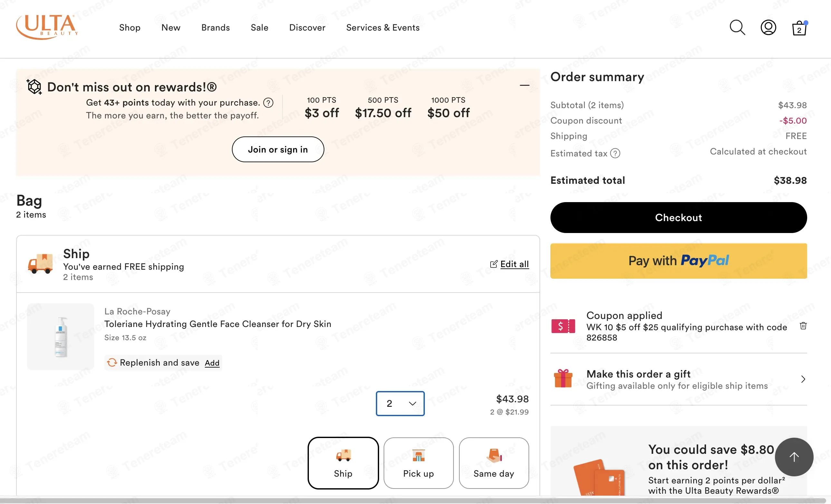
Task: Click the La Roche-Posay cleanser thumbnail
Action: pos(61,337)
